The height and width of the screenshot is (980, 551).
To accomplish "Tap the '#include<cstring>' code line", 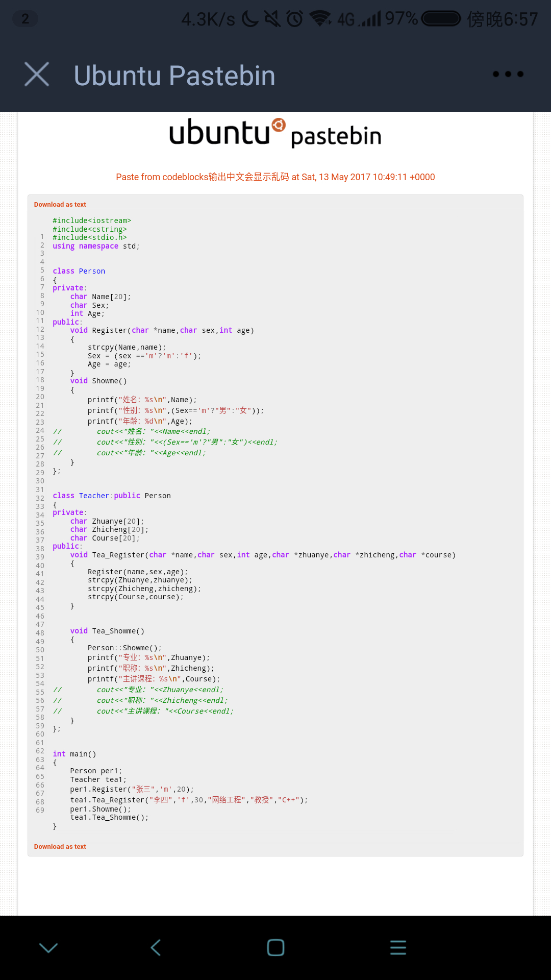I will (x=90, y=229).
